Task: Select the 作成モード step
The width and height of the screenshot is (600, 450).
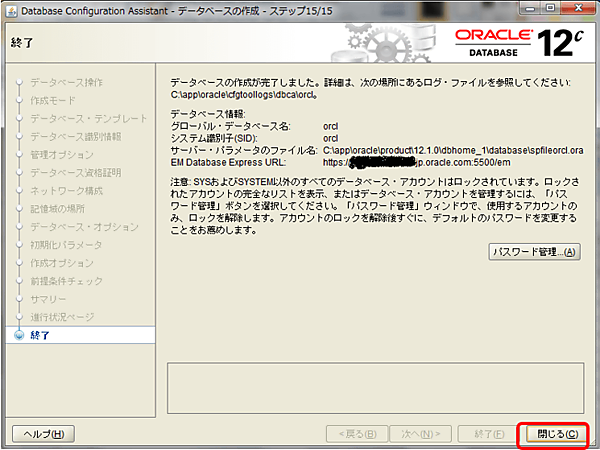Action: (x=53, y=100)
